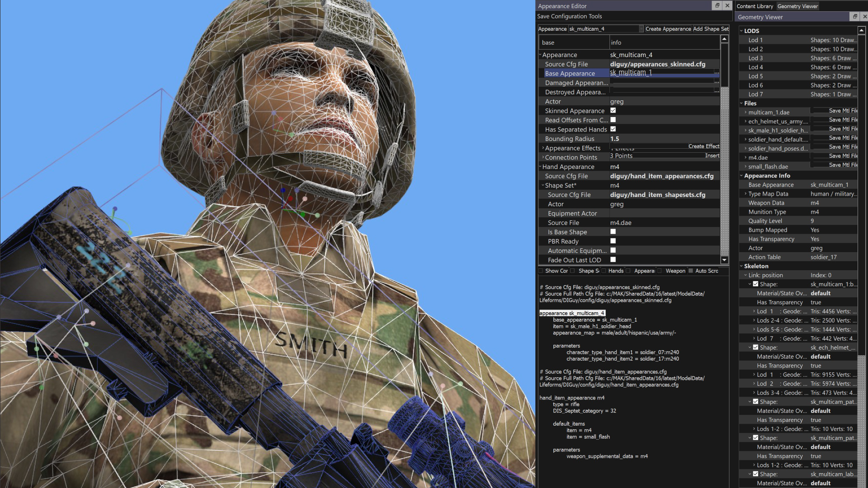868x488 pixels.
Task: Expand the Connection Points row
Action: click(543, 157)
